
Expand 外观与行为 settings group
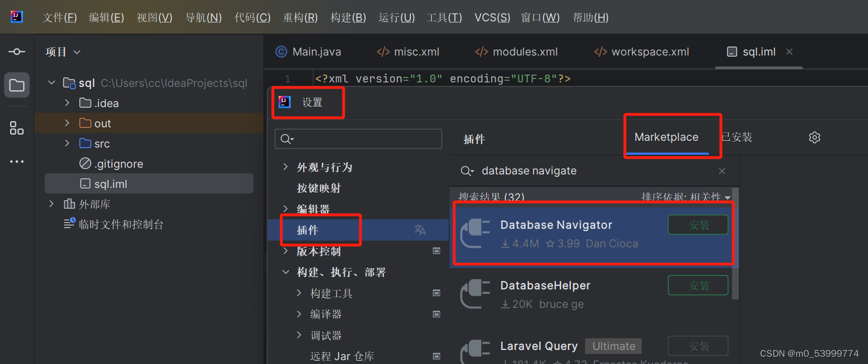pyautogui.click(x=285, y=167)
